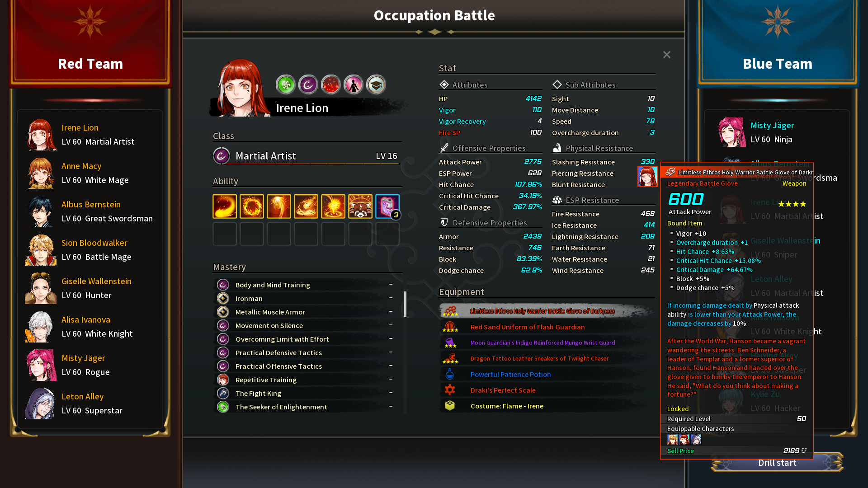Select Anne Macy in Red Team list
This screenshot has height=488, width=868.
point(90,173)
